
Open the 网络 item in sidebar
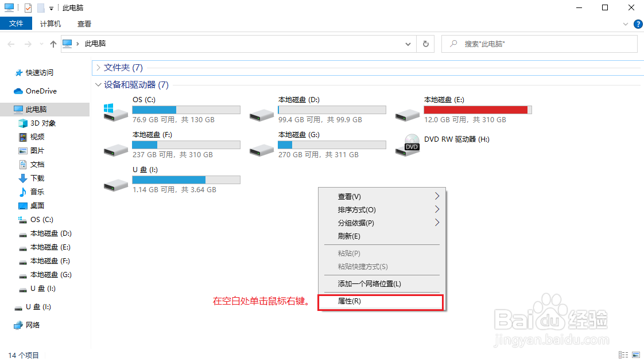point(33,325)
